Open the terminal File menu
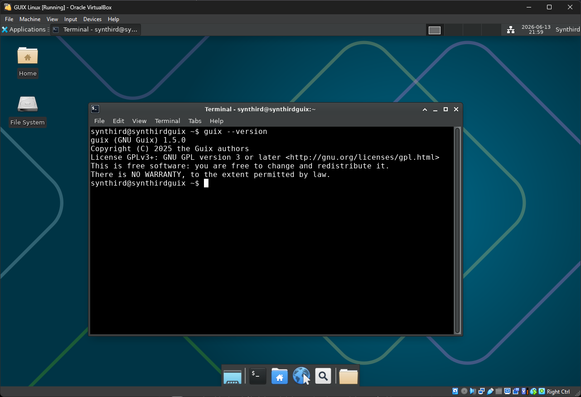The width and height of the screenshot is (581, 397). (99, 121)
